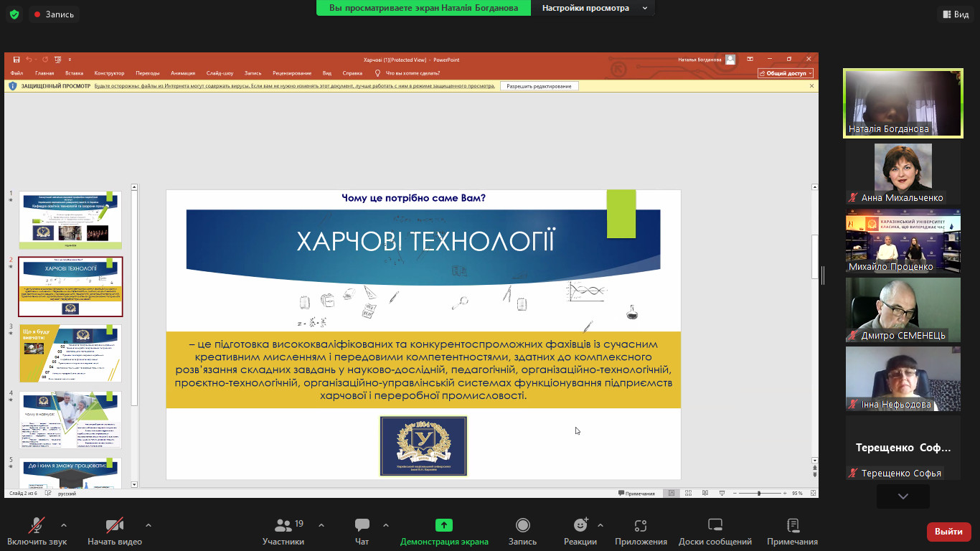The image size is (980, 551).
Task: Open the Reactions smiley icon
Action: point(580,526)
